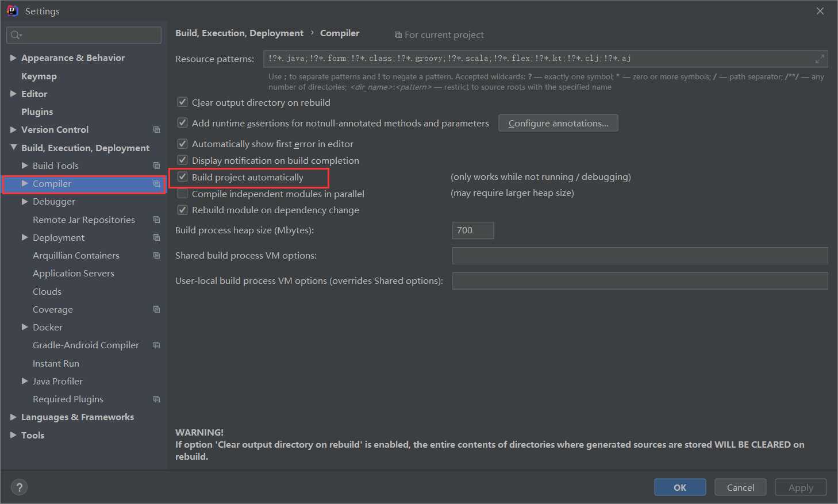
Task: Click the project-level icon next to Version Control
Action: click(x=156, y=130)
